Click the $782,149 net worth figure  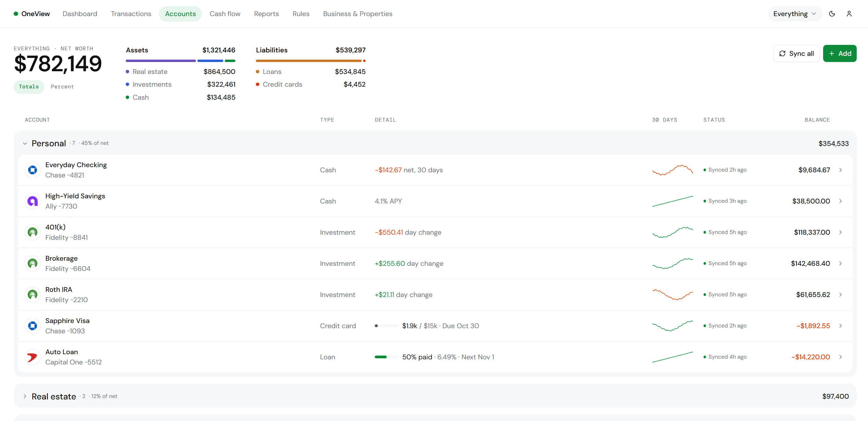[x=58, y=64]
